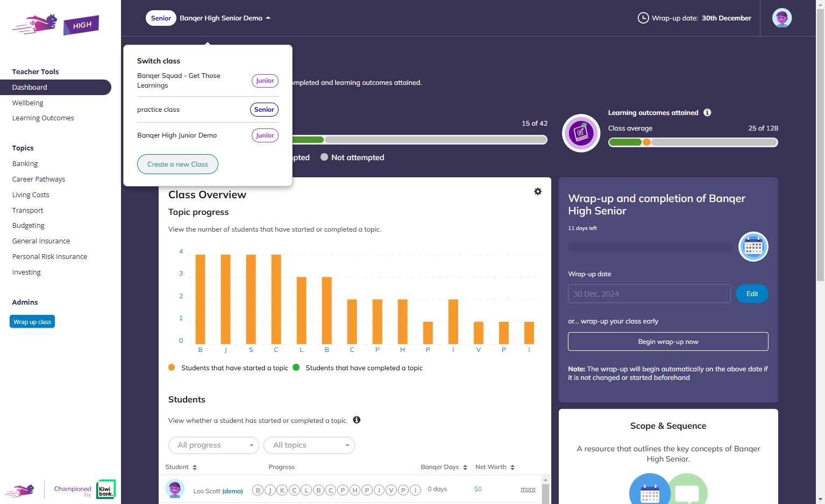The height and width of the screenshot is (504, 825).
Task: Open the All topics dropdown
Action: 309,445
